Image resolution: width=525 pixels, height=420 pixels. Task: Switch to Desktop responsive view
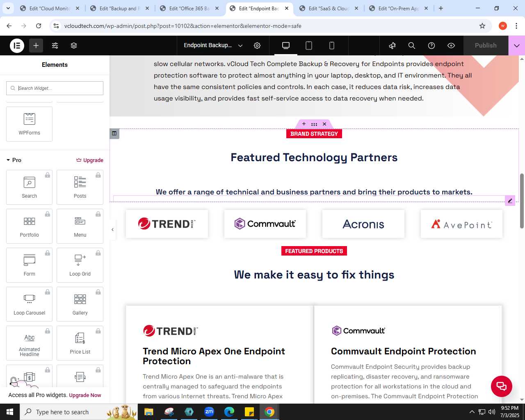[x=286, y=46]
